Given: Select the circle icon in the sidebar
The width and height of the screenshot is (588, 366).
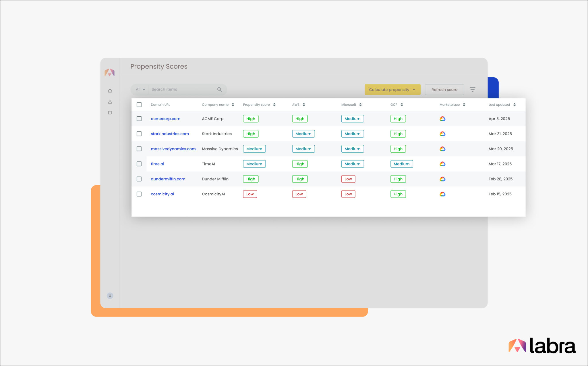Looking at the screenshot, I should pyautogui.click(x=110, y=91).
